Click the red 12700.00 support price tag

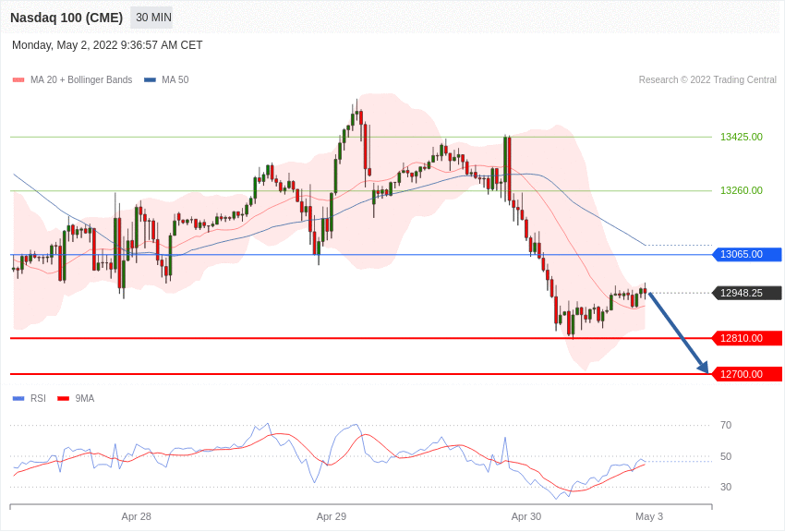tap(747, 374)
